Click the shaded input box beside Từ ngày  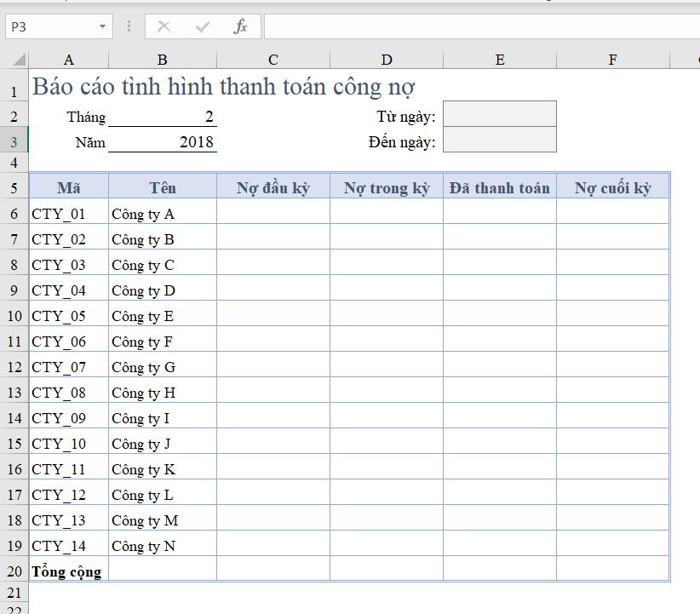point(498,112)
